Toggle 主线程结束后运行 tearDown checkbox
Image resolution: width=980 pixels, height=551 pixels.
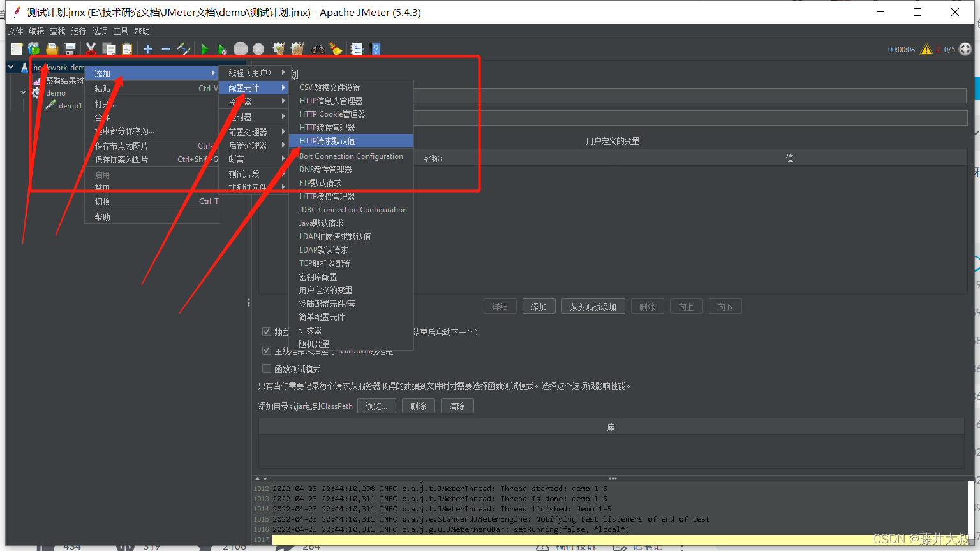pyautogui.click(x=267, y=350)
